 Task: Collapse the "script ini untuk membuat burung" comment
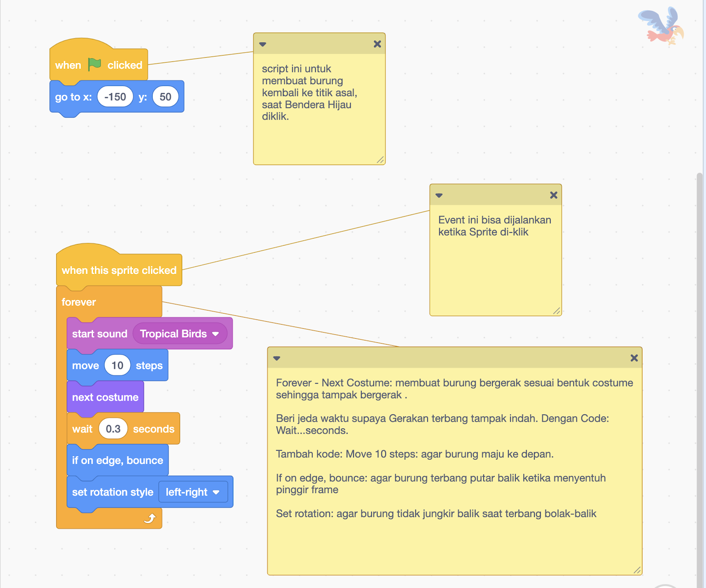pos(263,44)
